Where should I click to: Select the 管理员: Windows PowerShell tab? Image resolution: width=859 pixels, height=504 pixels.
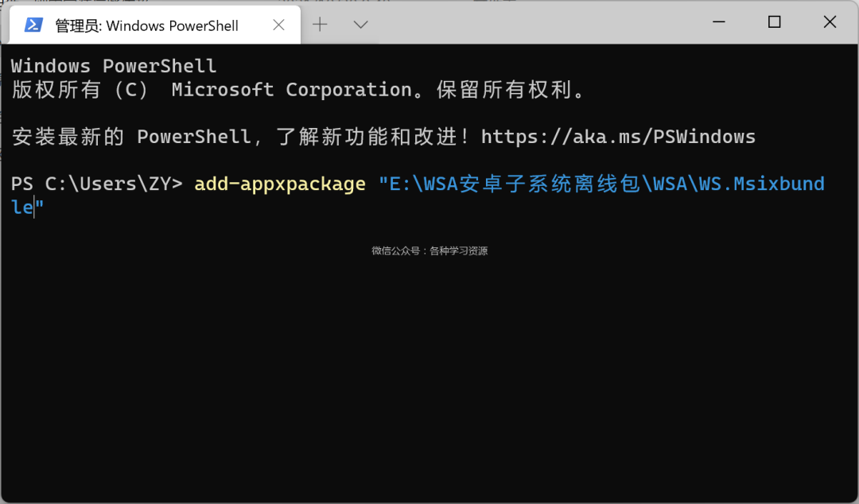pos(155,25)
